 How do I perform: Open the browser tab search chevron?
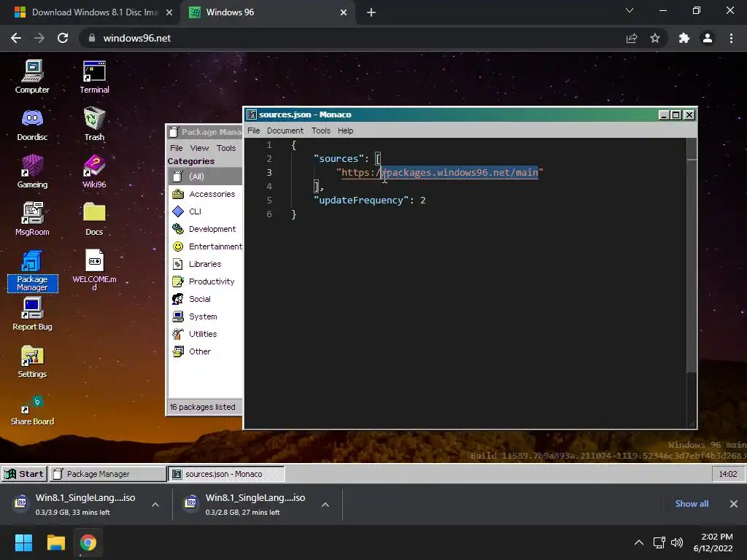(630, 10)
